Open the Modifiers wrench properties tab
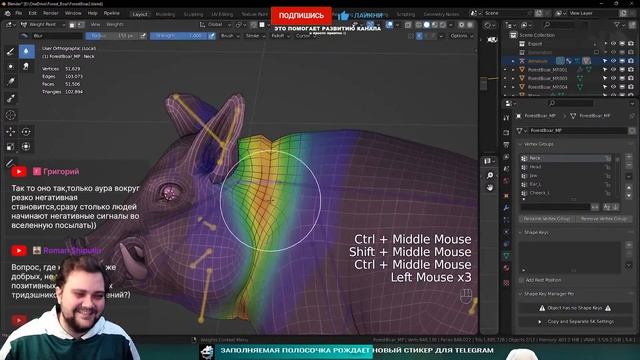Screen dimensions: 640x360 tap(507, 207)
